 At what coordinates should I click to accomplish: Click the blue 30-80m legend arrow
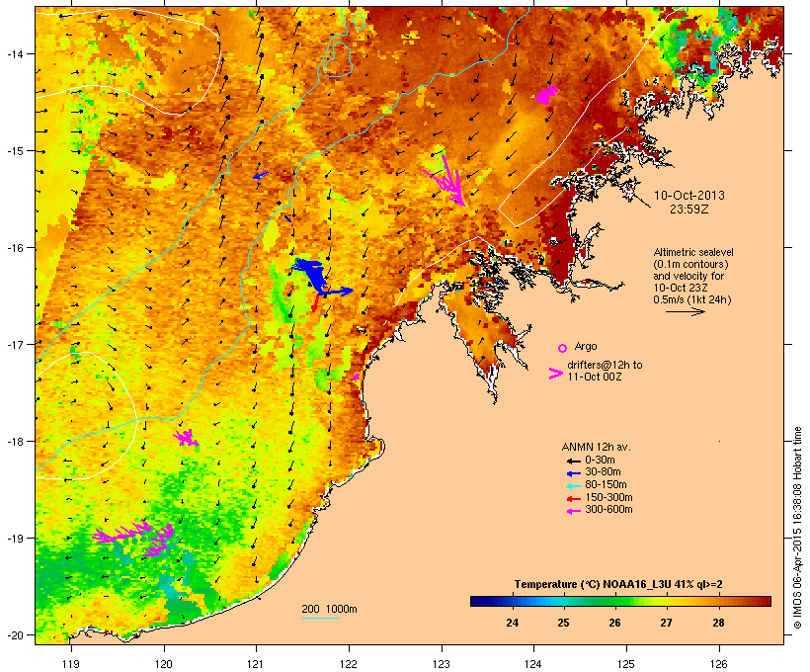(x=573, y=473)
